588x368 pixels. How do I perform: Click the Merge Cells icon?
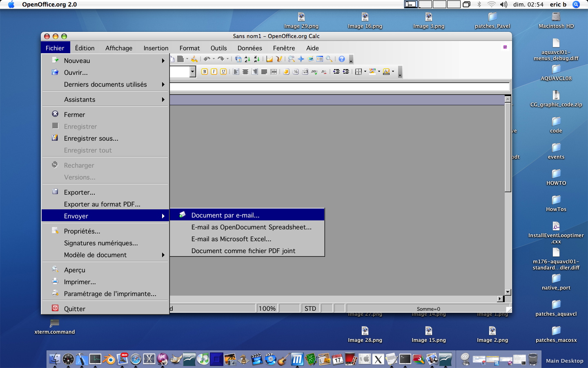click(274, 72)
